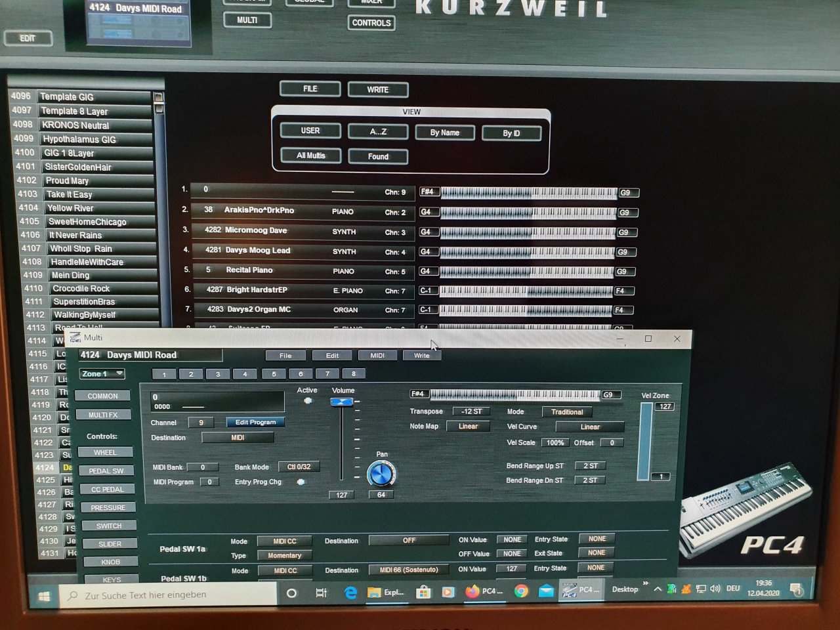Open the Zone 1 dropdown

(x=102, y=374)
